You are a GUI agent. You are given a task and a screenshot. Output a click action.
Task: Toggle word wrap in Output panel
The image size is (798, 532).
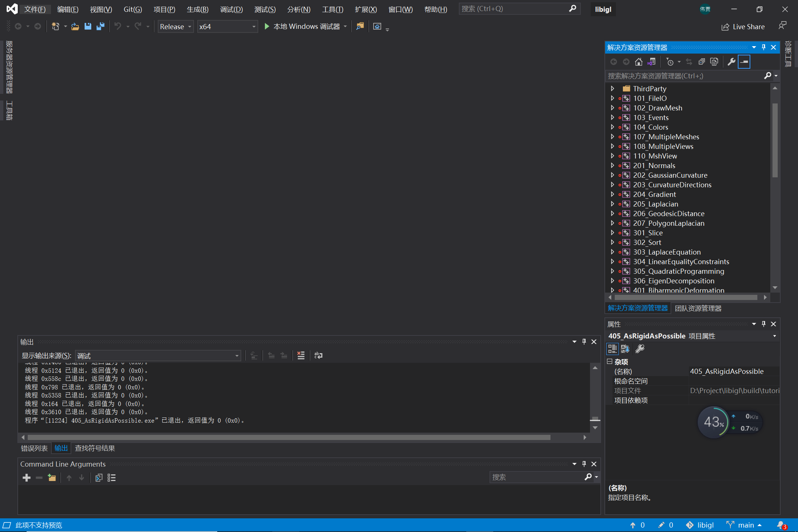click(318, 355)
